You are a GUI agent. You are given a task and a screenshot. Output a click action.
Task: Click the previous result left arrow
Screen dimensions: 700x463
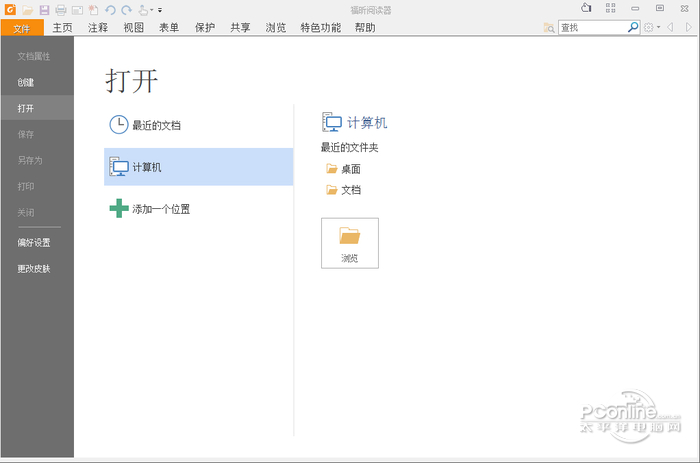pos(670,27)
